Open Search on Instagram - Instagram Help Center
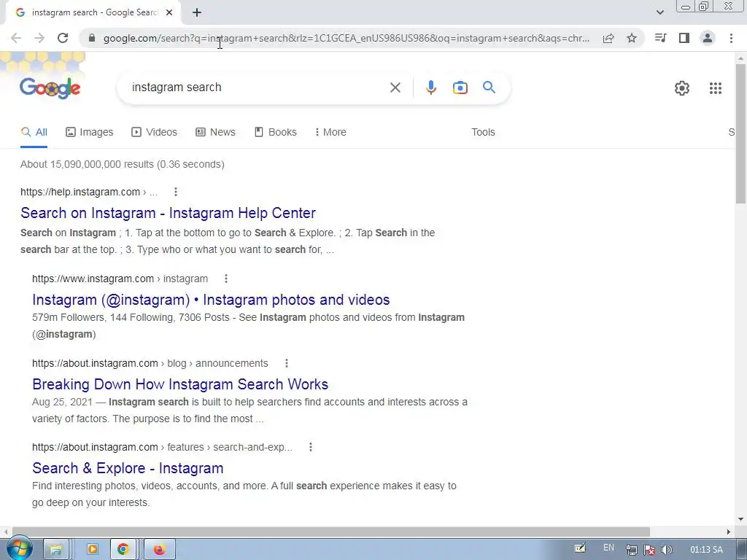The height and width of the screenshot is (560, 747). click(169, 213)
